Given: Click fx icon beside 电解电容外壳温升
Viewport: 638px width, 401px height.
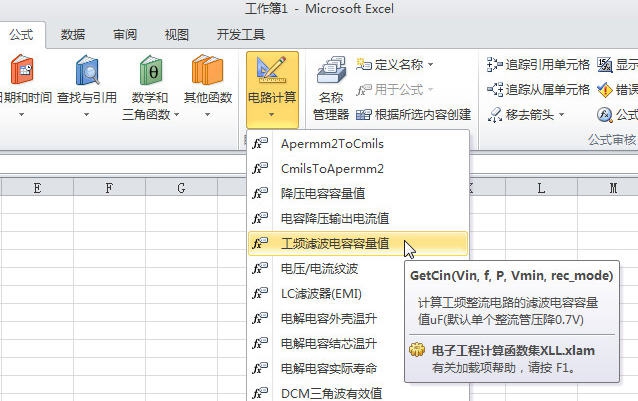Looking at the screenshot, I should point(260,318).
